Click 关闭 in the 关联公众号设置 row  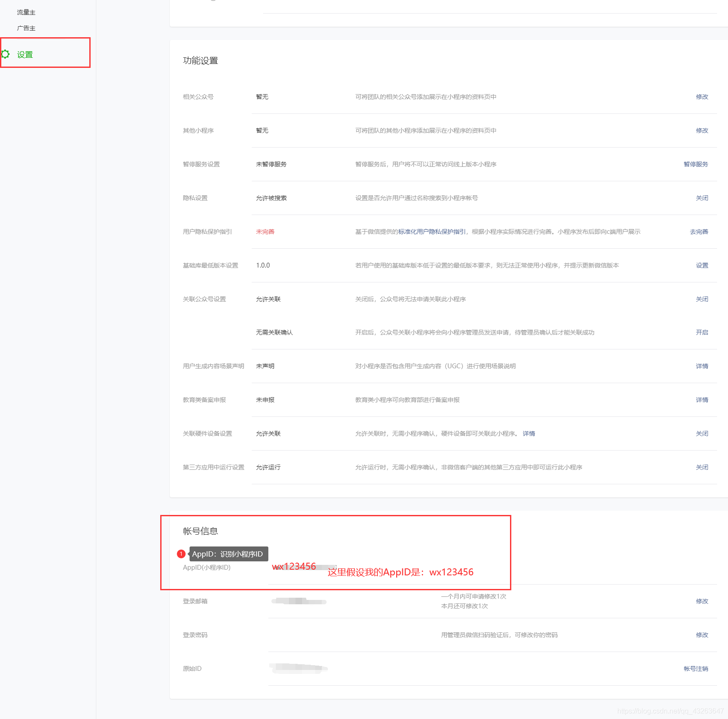(x=702, y=299)
